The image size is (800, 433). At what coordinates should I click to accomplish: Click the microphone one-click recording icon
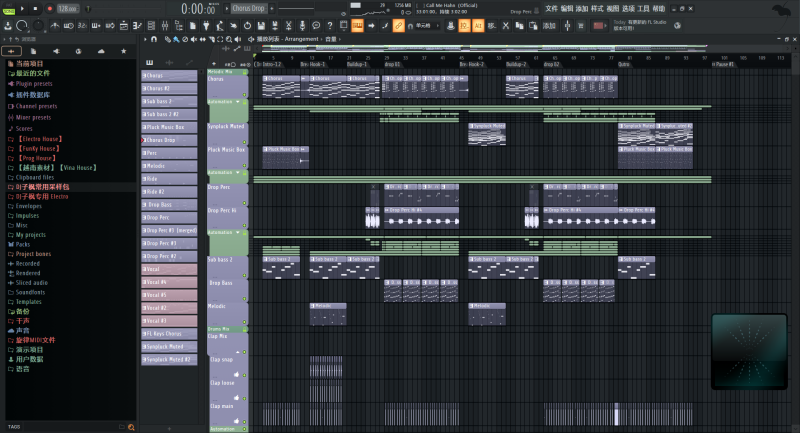302,26
